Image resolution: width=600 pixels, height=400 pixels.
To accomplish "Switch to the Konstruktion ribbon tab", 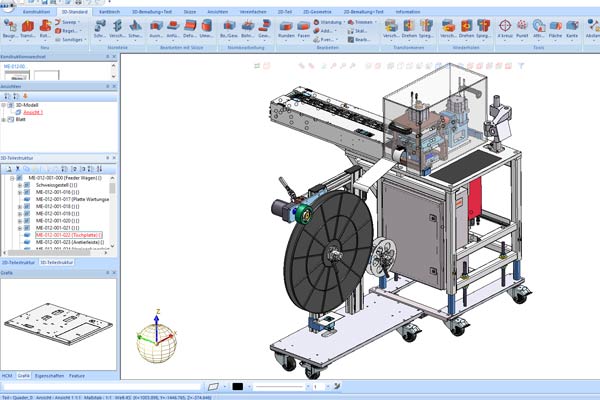I will point(36,12).
